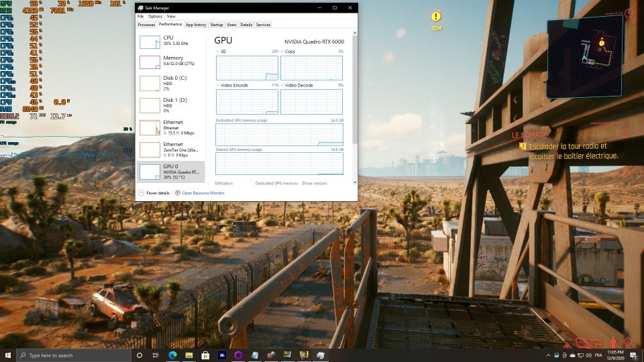Open the Windows Start menu

tap(8, 355)
